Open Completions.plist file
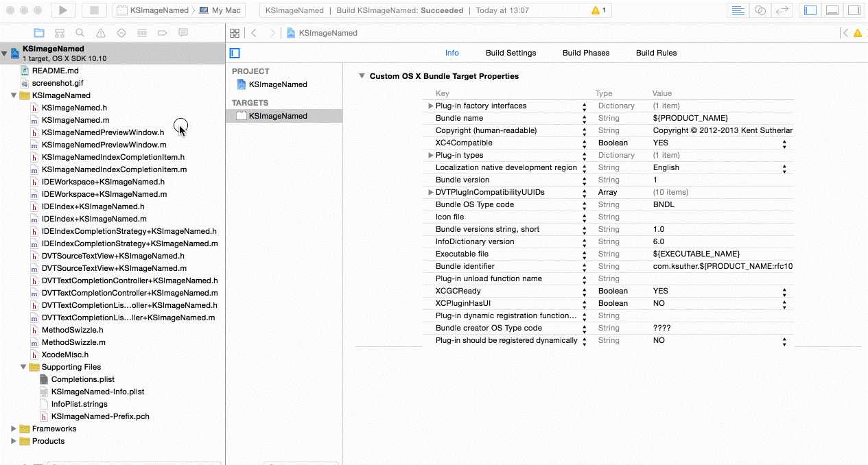 (x=82, y=379)
